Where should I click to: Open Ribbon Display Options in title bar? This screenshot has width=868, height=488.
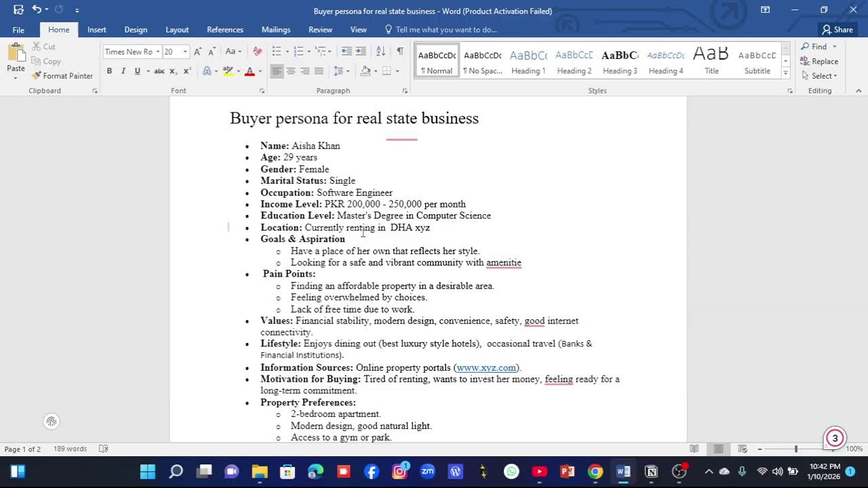pos(765,10)
